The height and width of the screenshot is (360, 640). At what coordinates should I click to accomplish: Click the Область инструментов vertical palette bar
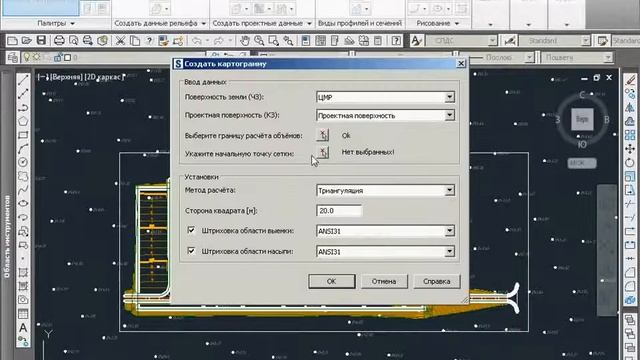tap(7, 237)
